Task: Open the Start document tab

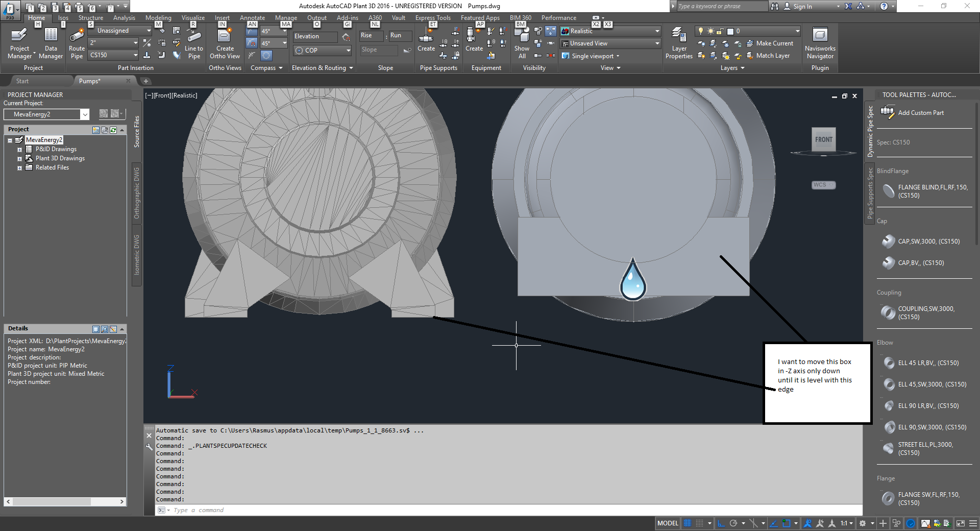Action: [22, 81]
